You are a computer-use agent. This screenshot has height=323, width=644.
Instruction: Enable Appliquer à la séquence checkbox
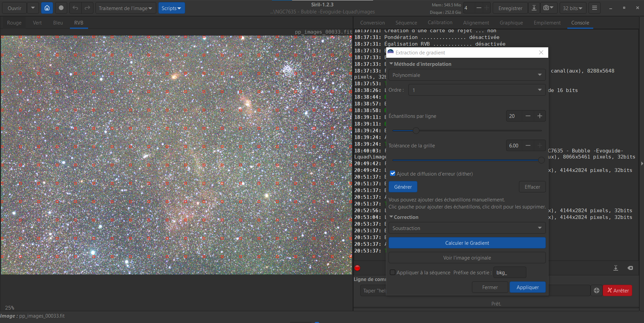[x=392, y=272]
